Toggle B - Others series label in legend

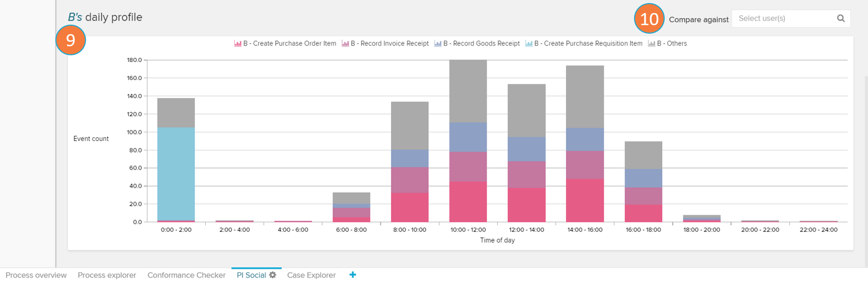tap(672, 44)
